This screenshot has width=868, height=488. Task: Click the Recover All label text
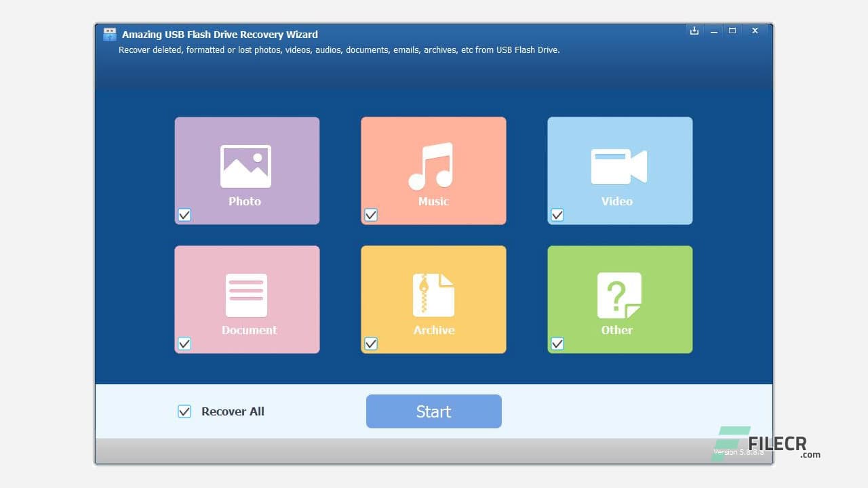(232, 411)
